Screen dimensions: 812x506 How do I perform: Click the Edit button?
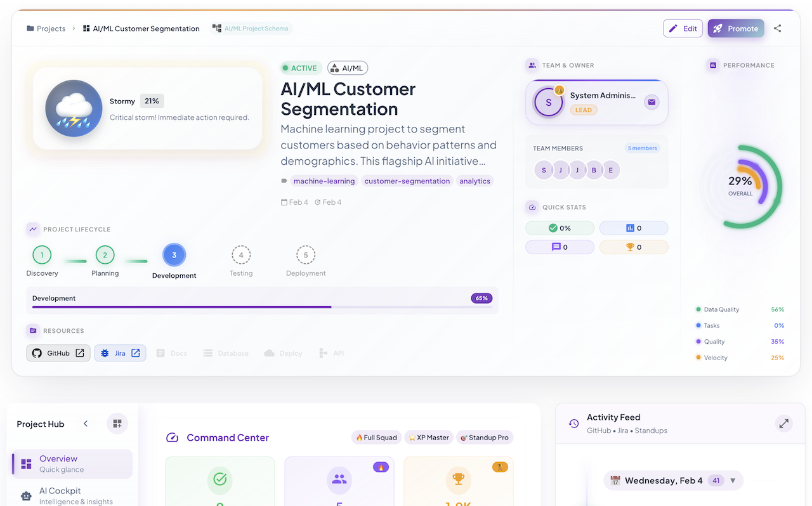pyautogui.click(x=683, y=29)
